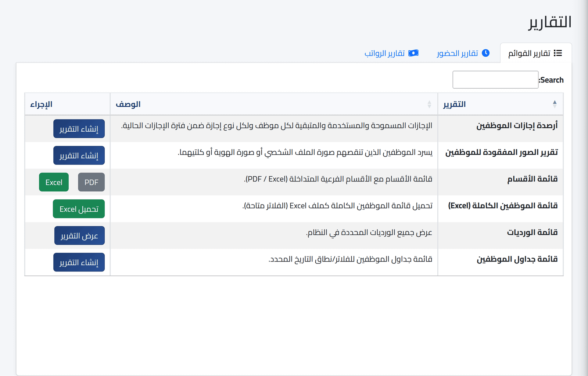The width and height of the screenshot is (588, 376).
Task: Generate report for أرصدة إجازات الموظفين
Action: [79, 129]
